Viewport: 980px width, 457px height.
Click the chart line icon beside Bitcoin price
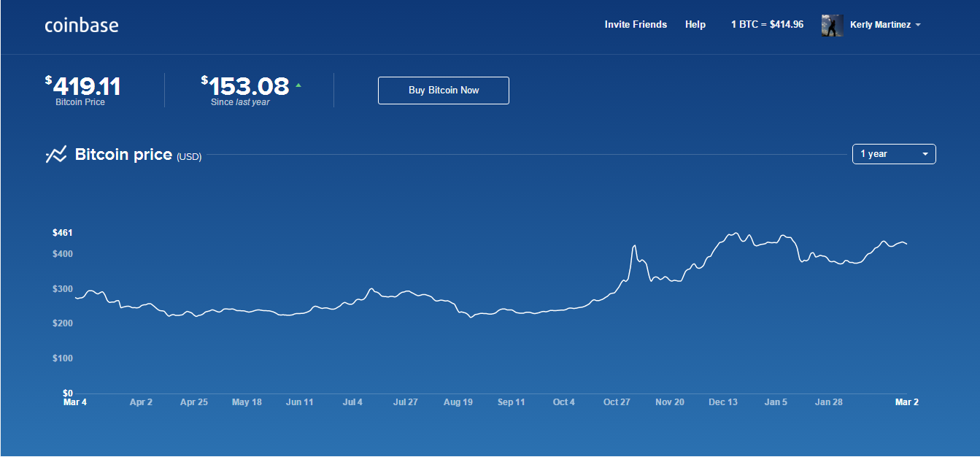point(56,155)
